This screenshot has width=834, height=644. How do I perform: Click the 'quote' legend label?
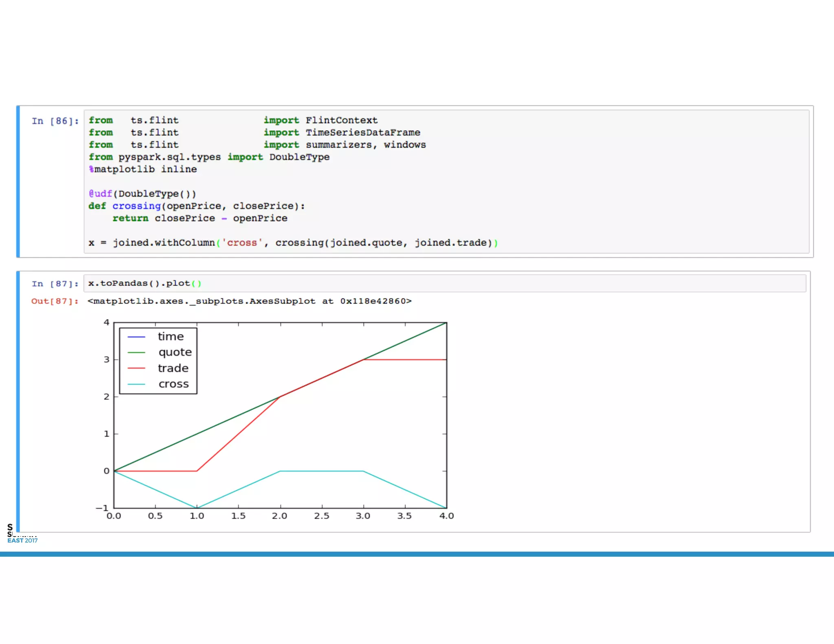tap(175, 353)
